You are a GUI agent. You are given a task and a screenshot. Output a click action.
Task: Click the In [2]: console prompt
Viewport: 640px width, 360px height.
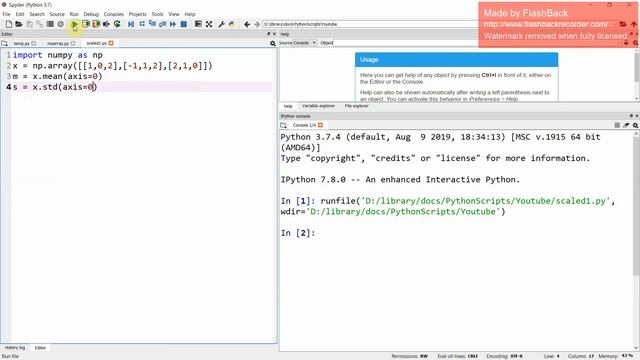[298, 233]
